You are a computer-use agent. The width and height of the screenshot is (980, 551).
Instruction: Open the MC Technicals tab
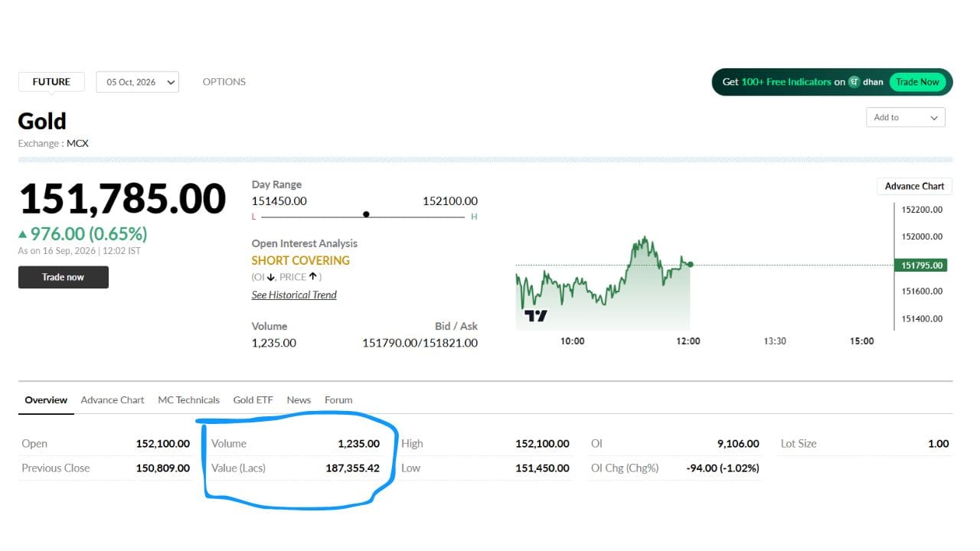click(188, 399)
